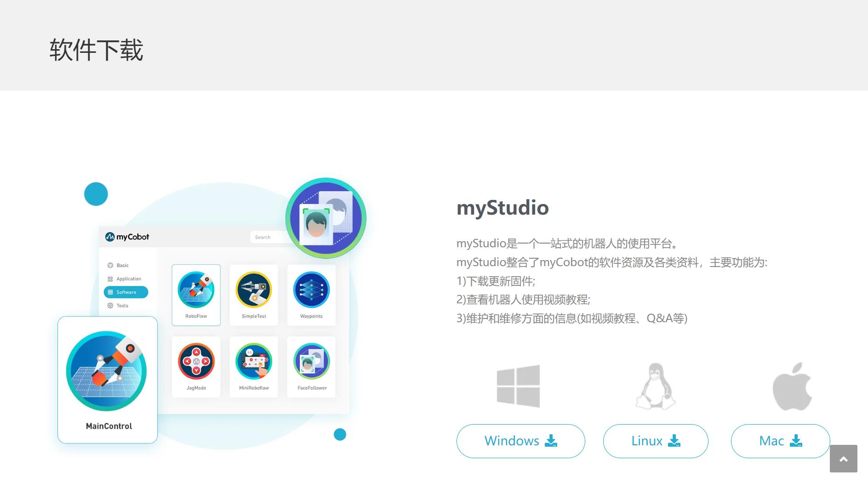Download the Windows version

point(520,441)
